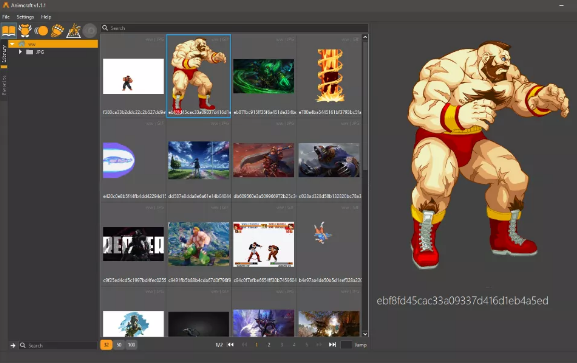
Task: Focus the library panel Search field
Action: [58, 345]
